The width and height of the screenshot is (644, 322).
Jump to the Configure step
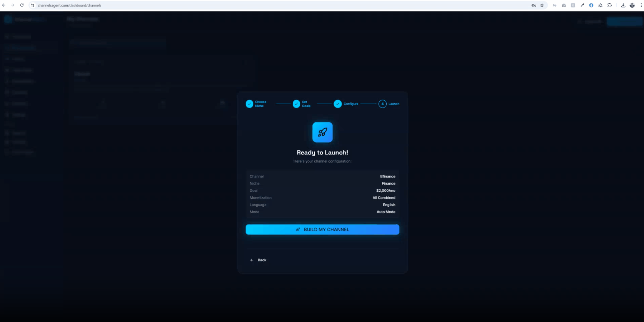point(338,104)
